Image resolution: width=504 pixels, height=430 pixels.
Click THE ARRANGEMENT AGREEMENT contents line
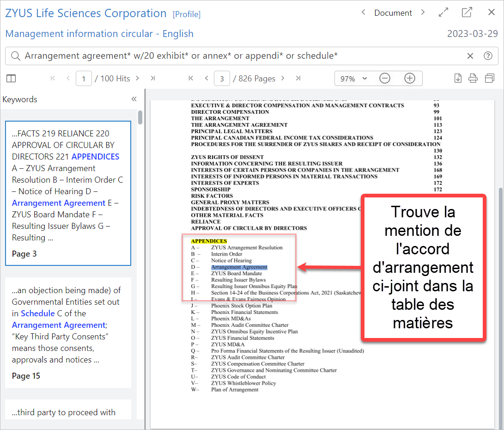tap(239, 125)
